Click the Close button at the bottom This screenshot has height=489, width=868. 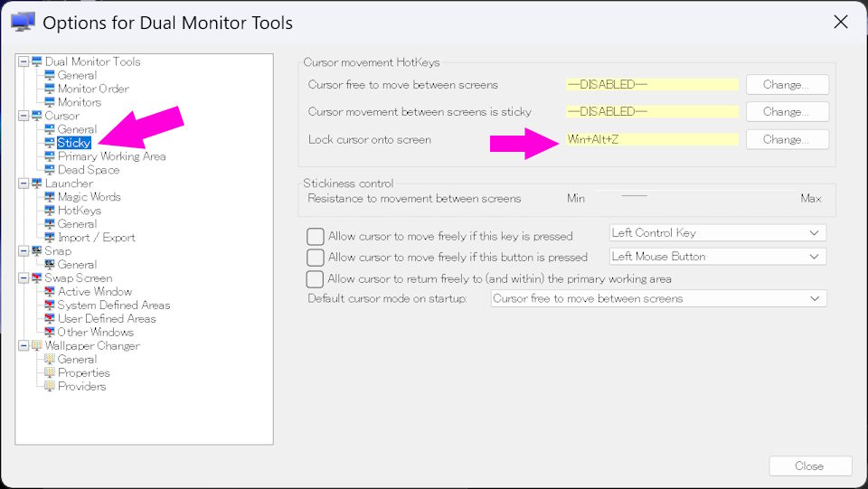[x=810, y=465]
